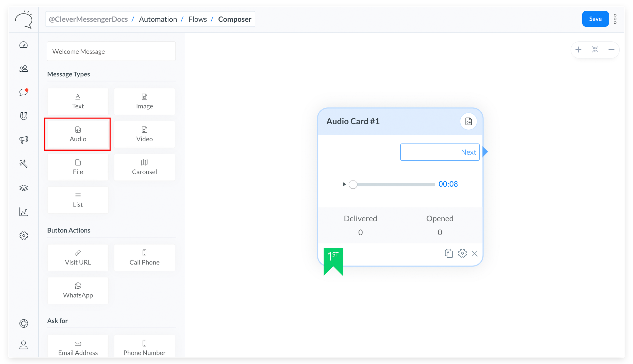Add a Carousel message type
The height and width of the screenshot is (364, 633).
pyautogui.click(x=144, y=167)
